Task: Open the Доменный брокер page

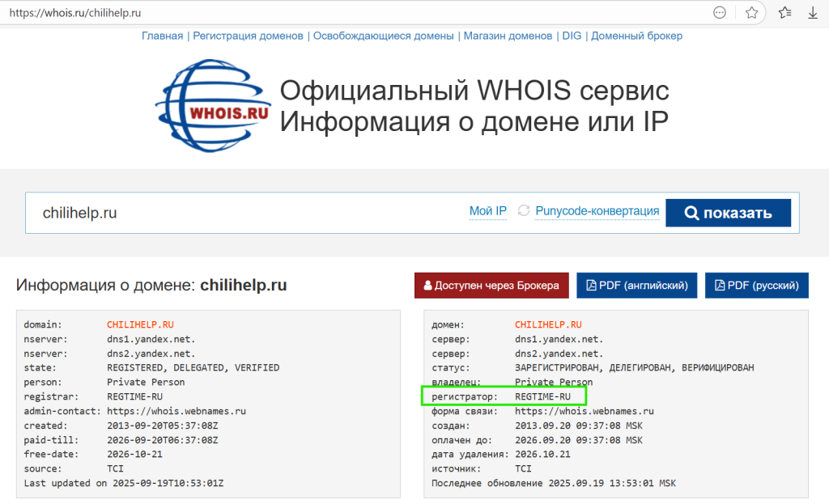Action: [x=636, y=36]
